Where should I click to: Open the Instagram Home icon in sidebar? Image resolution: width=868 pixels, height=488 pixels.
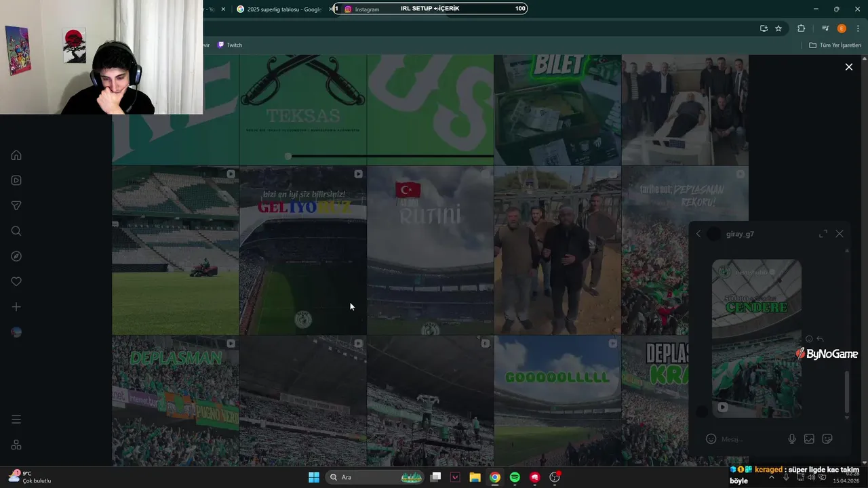click(16, 155)
